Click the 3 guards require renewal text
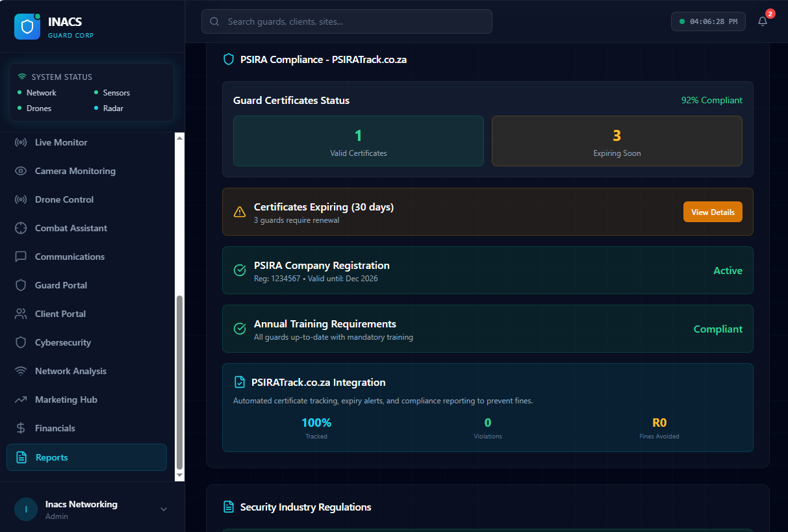 (x=297, y=220)
